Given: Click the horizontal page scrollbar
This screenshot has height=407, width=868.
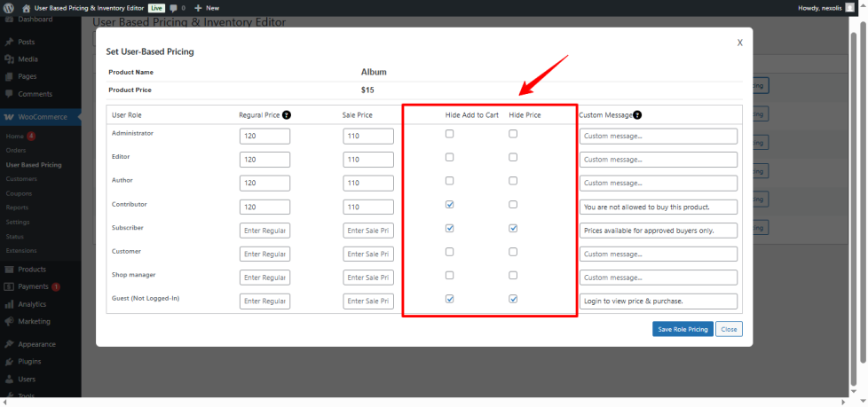Looking at the screenshot, I should [423, 402].
